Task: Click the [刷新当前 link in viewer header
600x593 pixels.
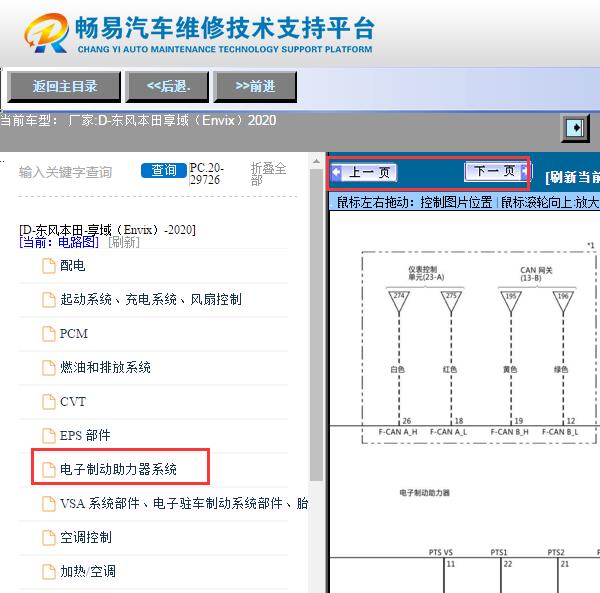Action: pyautogui.click(x=572, y=177)
